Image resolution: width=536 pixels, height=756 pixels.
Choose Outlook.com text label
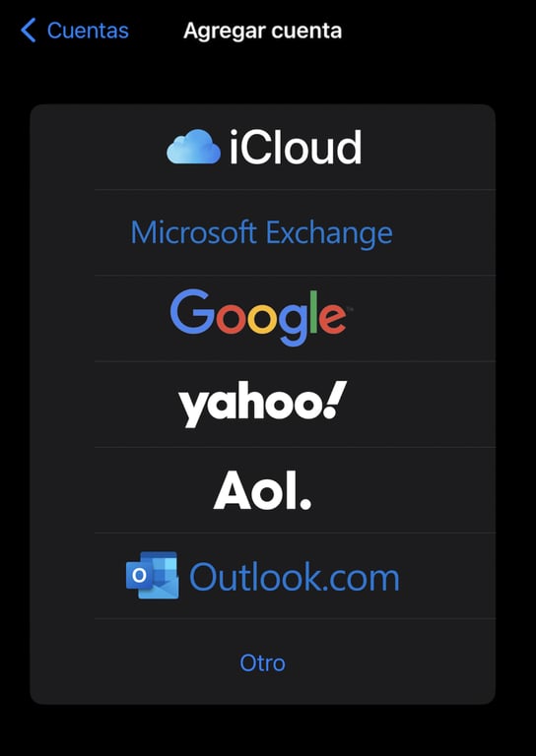click(295, 576)
